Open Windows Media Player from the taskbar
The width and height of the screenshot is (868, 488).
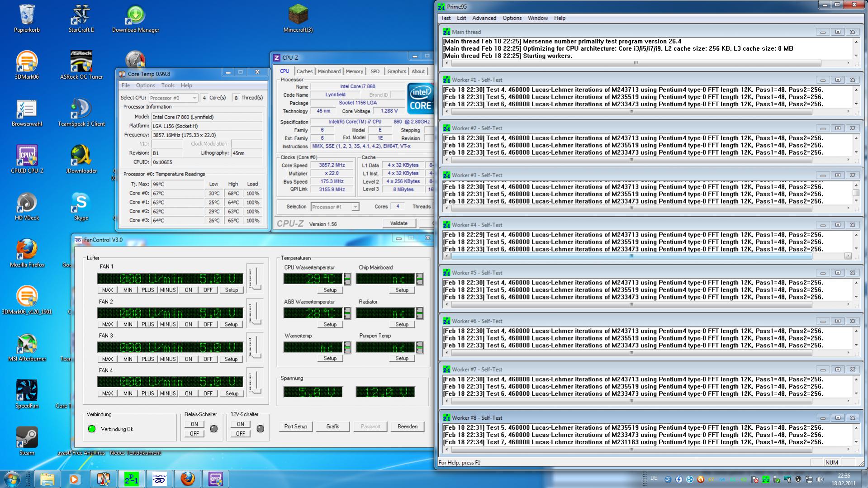(74, 479)
